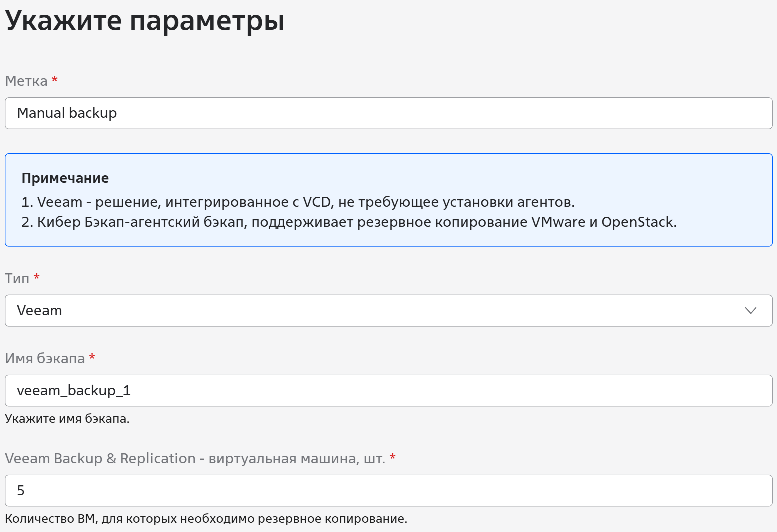Image resolution: width=777 pixels, height=532 pixels.
Task: Open the Тип dropdown showing Veeam
Action: tap(388, 311)
